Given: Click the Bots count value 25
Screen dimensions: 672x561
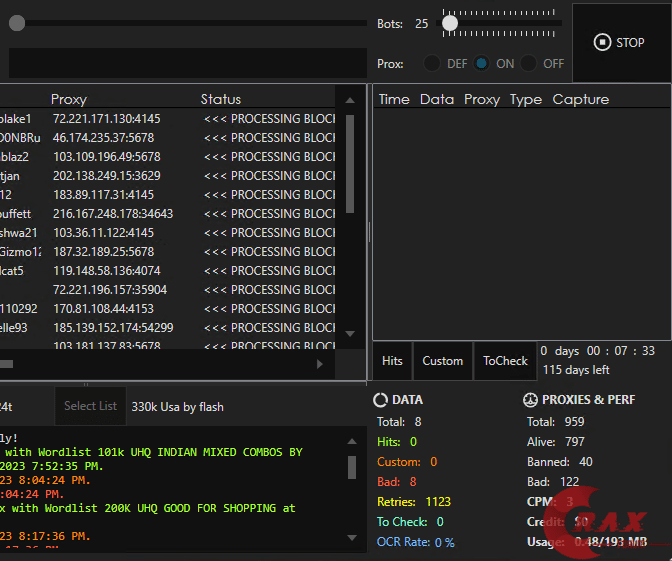Looking at the screenshot, I should 421,24.
